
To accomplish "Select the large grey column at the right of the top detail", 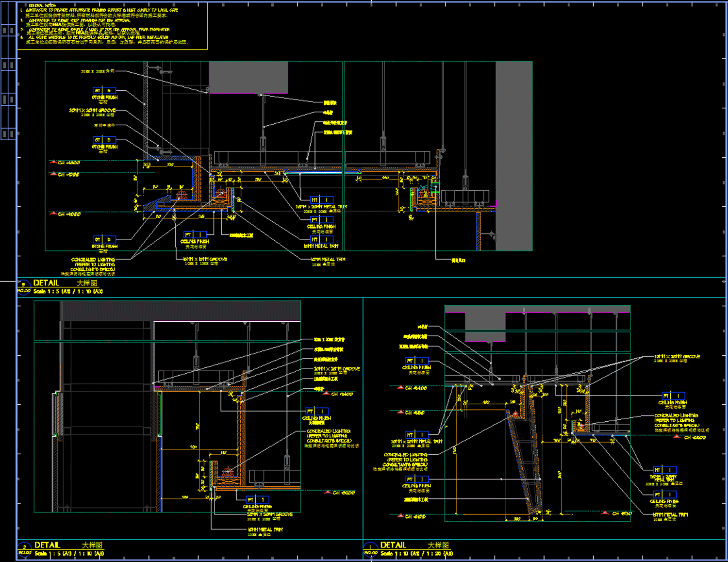I will tap(513, 155).
